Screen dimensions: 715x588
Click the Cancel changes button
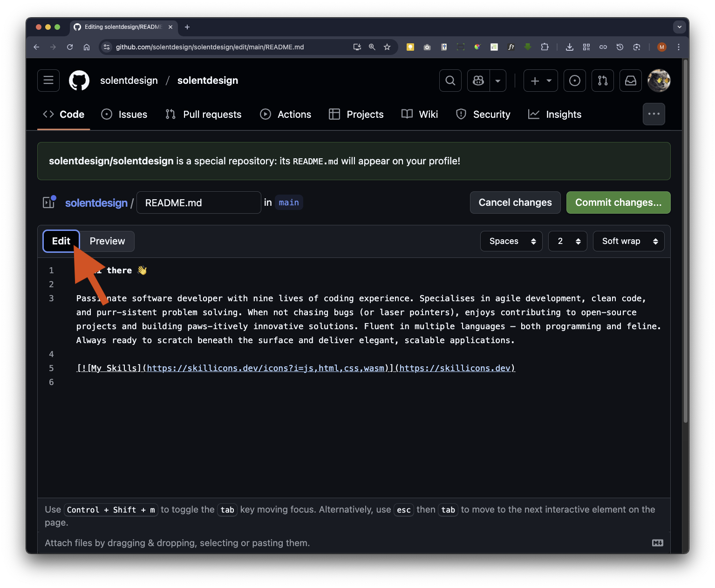click(515, 203)
